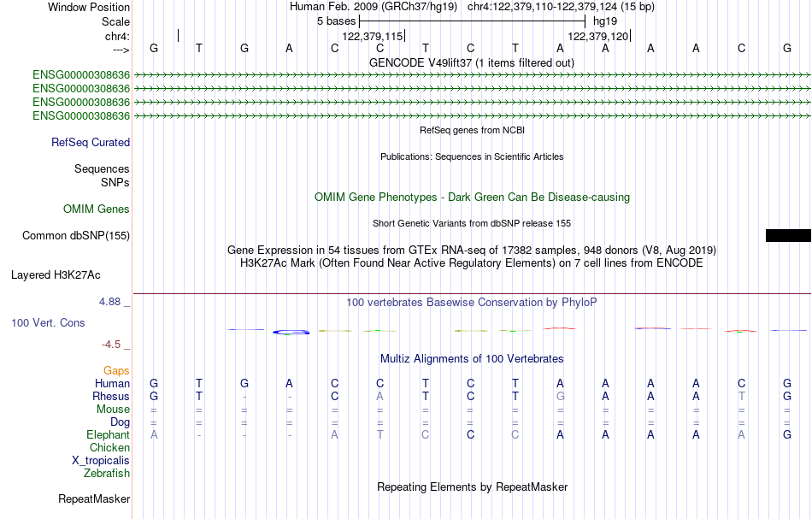Open RefSeq Curated track label
The image size is (812, 519).
coord(91,143)
